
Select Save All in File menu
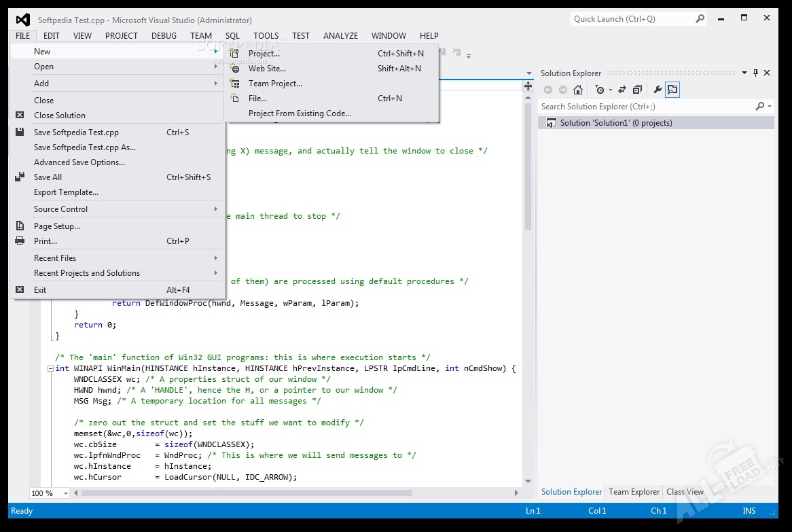pos(48,177)
